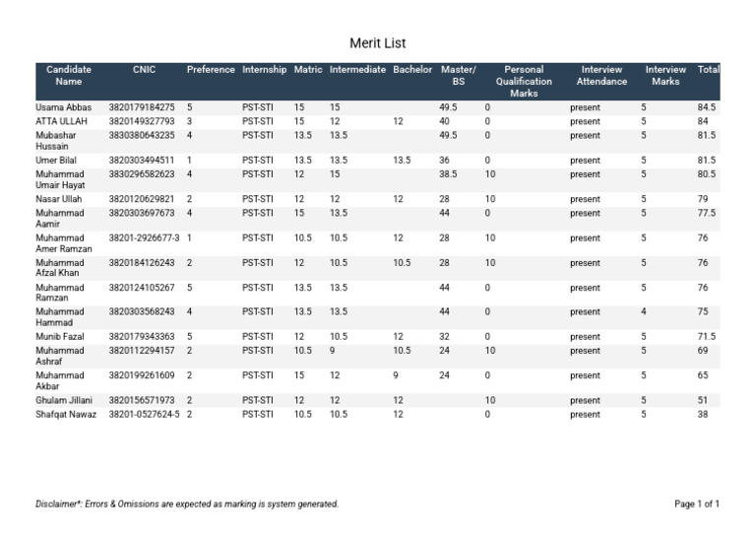This screenshot has width=756, height=535.
Task: Click the Intermediate column header
Action: click(x=357, y=70)
